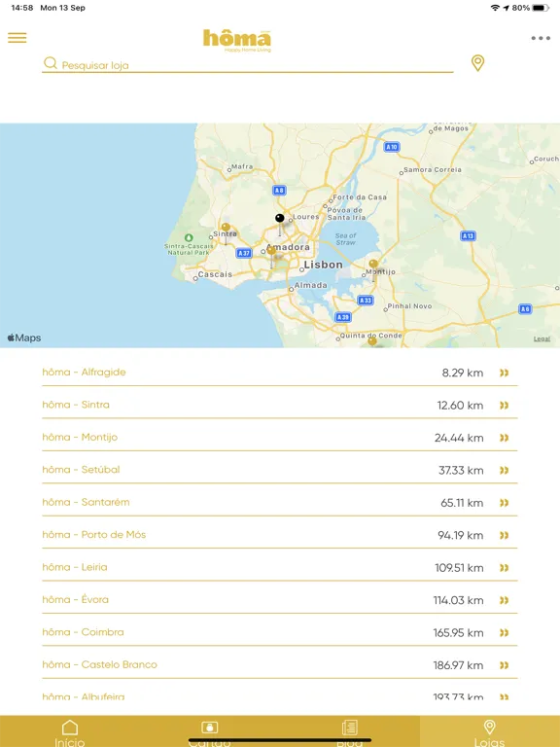Expand Leiria row double chevron

504,568
